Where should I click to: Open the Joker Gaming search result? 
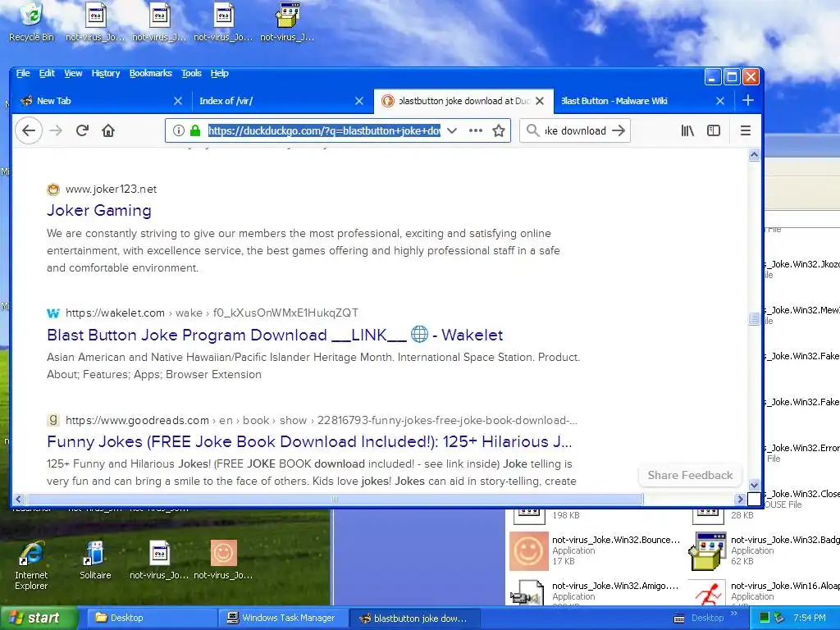[99, 211]
